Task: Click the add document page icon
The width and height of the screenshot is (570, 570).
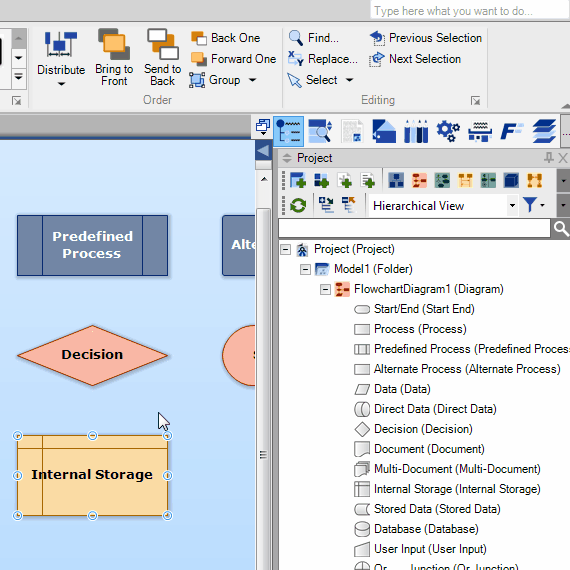Action: [x=368, y=180]
